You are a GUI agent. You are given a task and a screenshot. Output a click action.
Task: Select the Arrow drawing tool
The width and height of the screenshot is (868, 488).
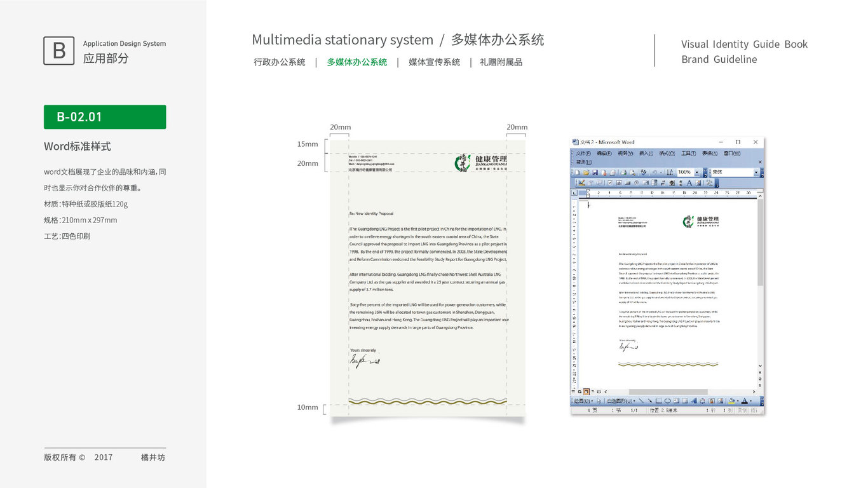tap(650, 401)
